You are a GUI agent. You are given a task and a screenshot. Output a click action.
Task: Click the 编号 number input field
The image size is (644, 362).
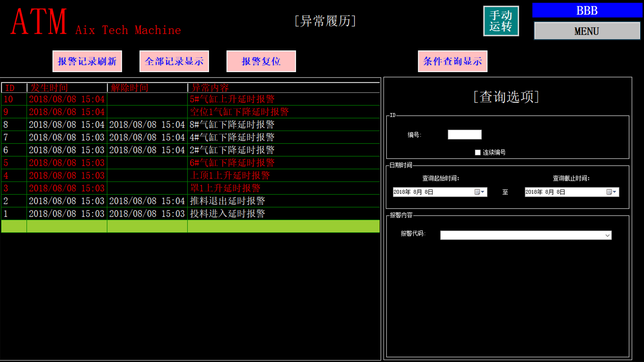pos(464,134)
